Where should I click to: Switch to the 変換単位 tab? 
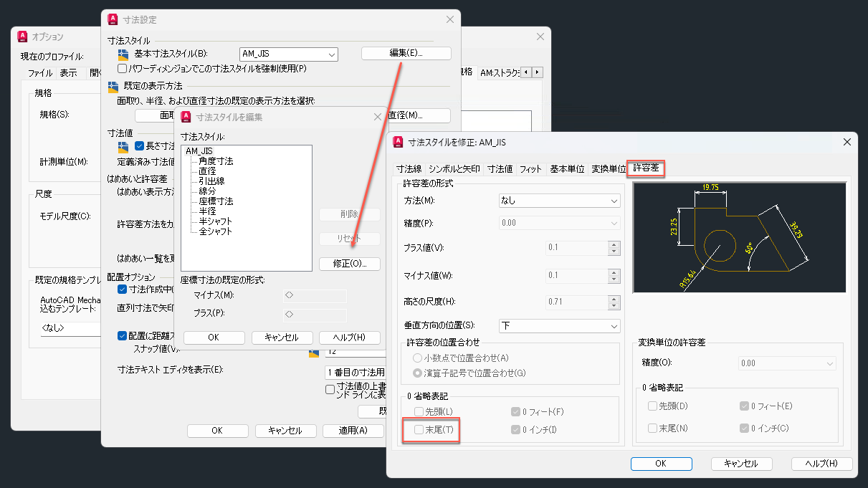[x=609, y=169]
